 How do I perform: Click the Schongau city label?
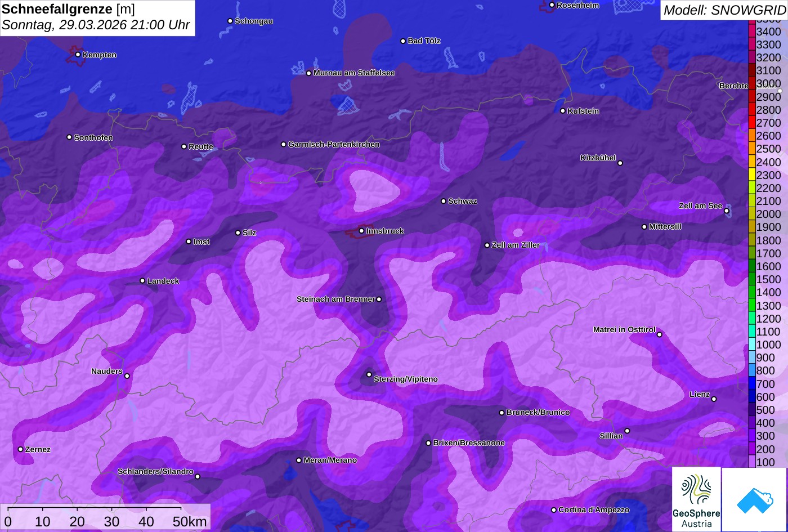tap(254, 21)
